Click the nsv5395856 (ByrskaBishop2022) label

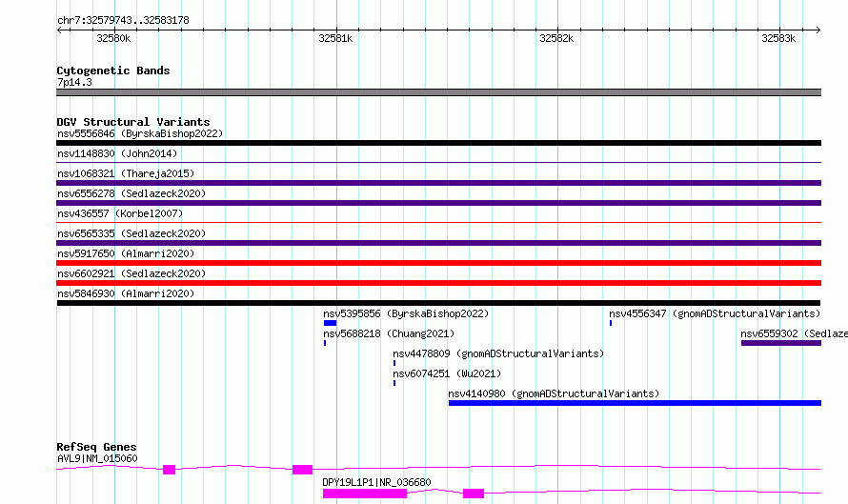pyautogui.click(x=406, y=313)
